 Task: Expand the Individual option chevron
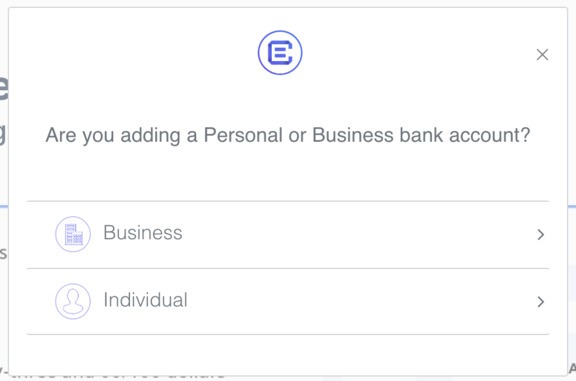[540, 302]
